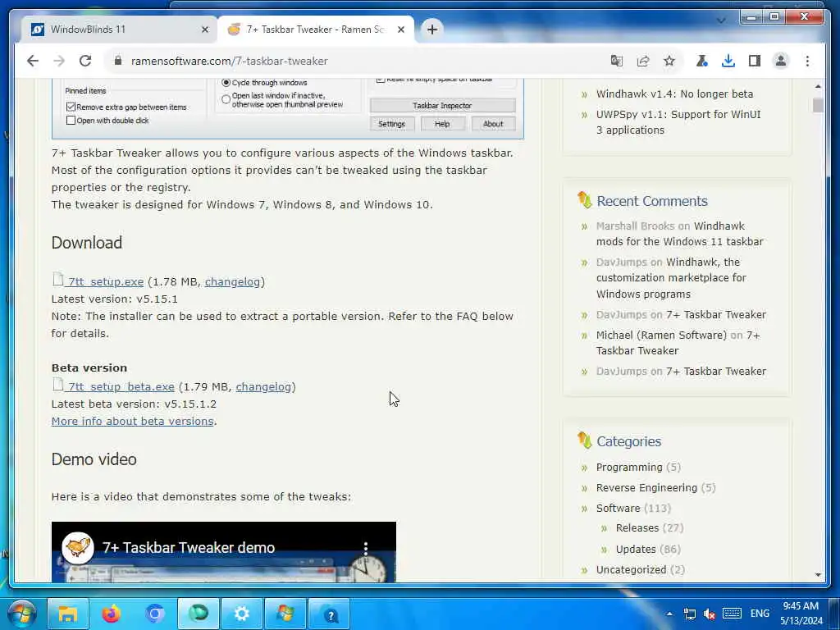
Task: Click the forward navigation arrow
Action: 59,61
